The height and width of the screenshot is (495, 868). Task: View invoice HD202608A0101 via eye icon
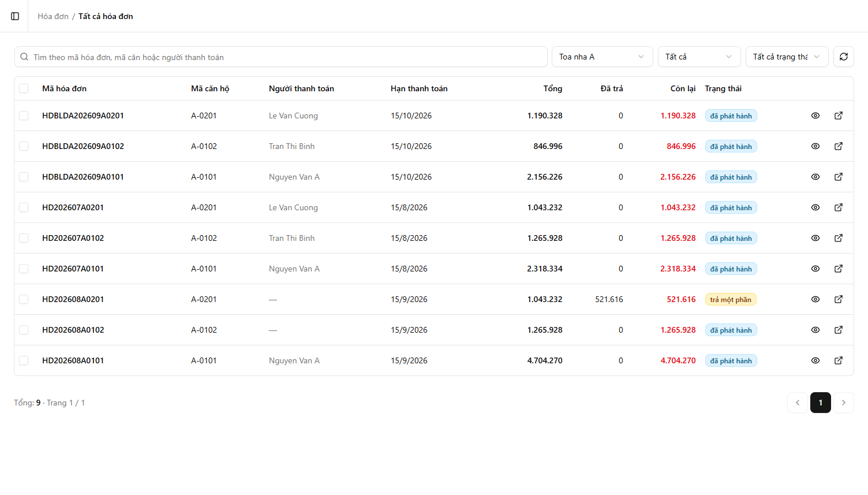tap(815, 360)
